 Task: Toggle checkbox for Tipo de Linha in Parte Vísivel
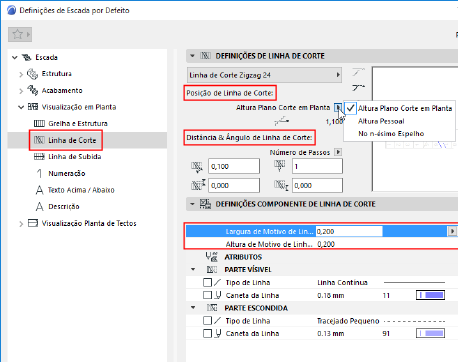[207, 283]
